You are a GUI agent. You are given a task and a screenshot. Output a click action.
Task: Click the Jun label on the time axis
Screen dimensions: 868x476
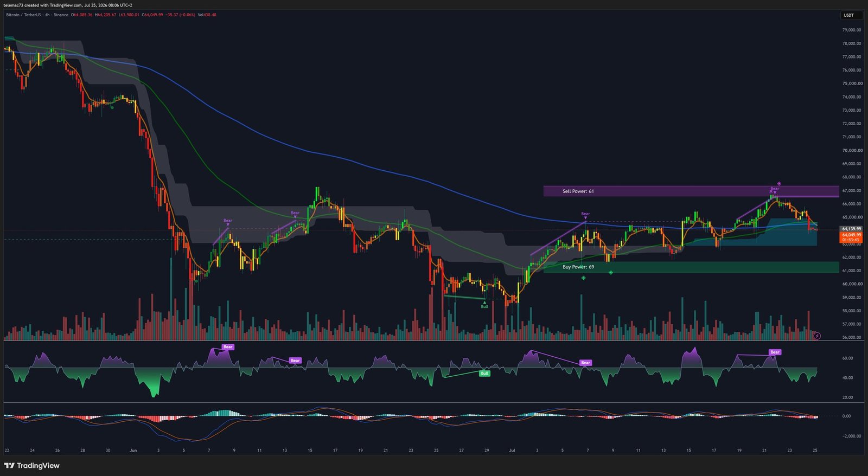[x=133, y=450]
